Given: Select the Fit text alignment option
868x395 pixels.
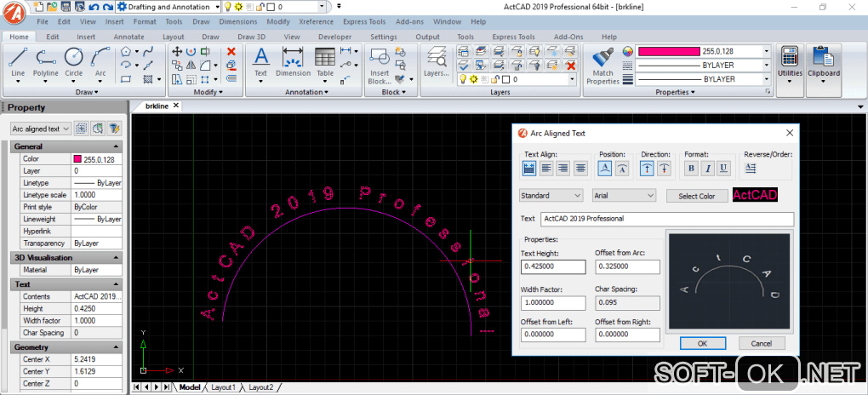Looking at the screenshot, I should (x=529, y=169).
